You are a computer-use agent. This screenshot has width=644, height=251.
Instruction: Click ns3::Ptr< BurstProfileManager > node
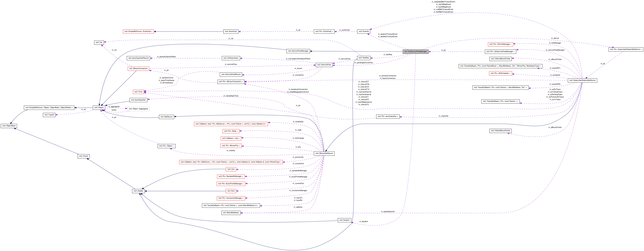231,184
